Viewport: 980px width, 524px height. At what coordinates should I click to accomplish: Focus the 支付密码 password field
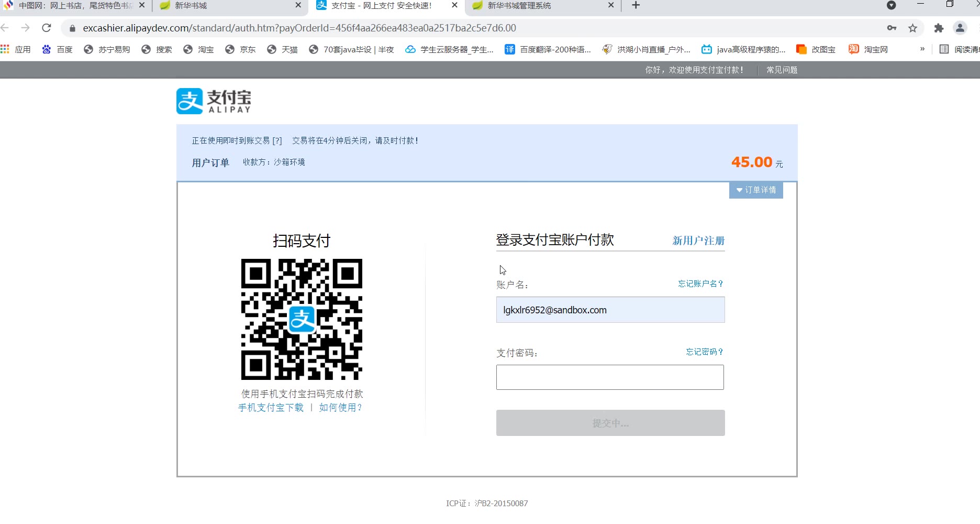click(x=610, y=377)
